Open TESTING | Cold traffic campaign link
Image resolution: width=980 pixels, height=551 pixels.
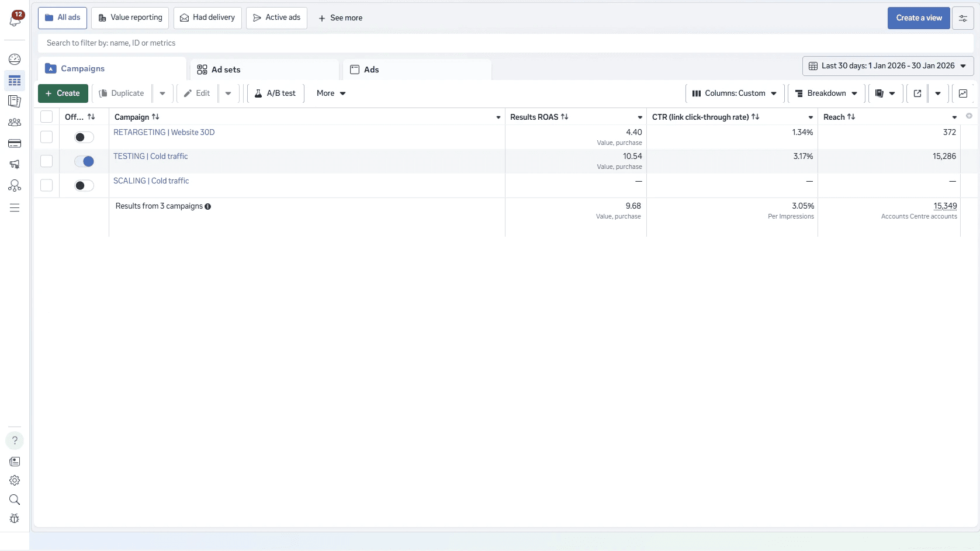pos(151,157)
